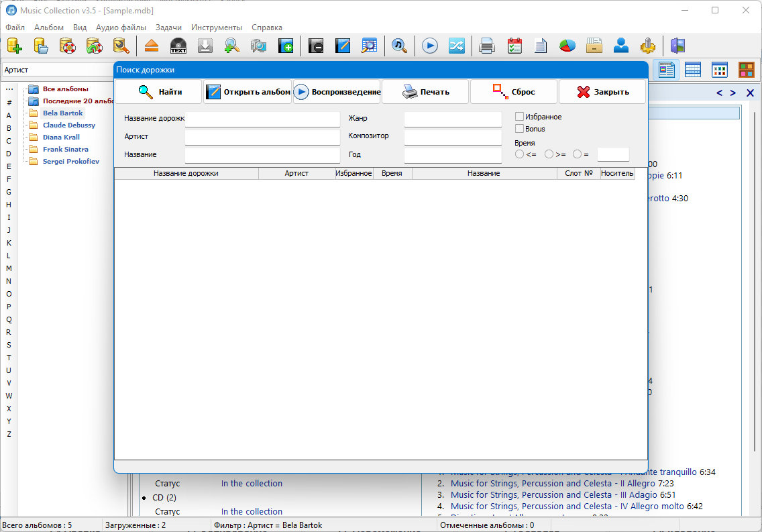
Task: Click the delete album minus icon
Action: click(316, 46)
